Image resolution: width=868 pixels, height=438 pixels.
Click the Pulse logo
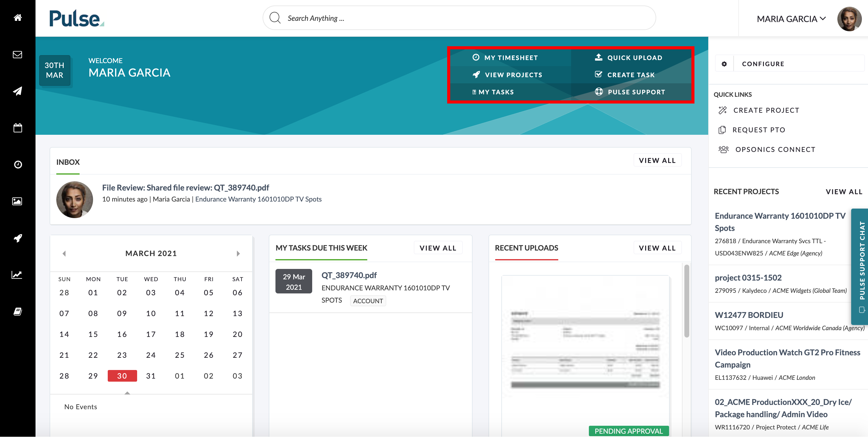tap(77, 18)
